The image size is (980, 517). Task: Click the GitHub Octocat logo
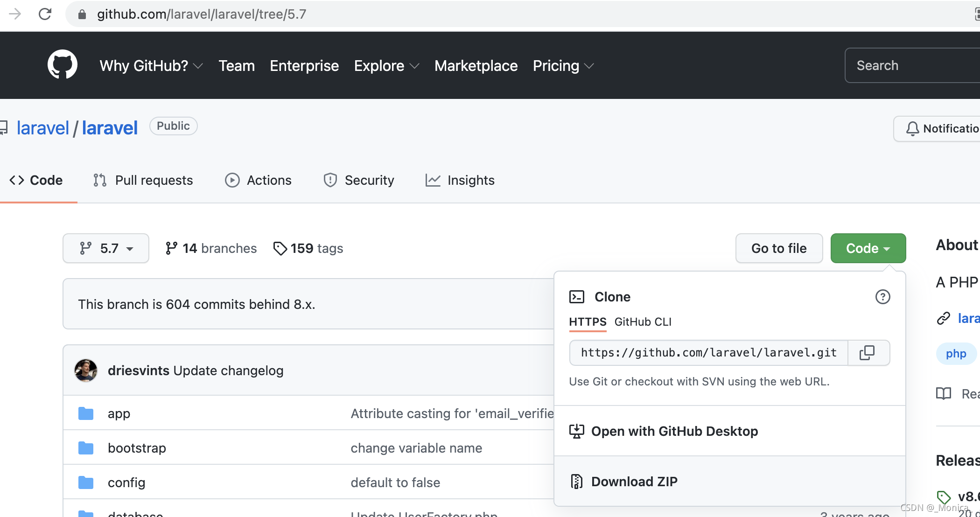63,65
